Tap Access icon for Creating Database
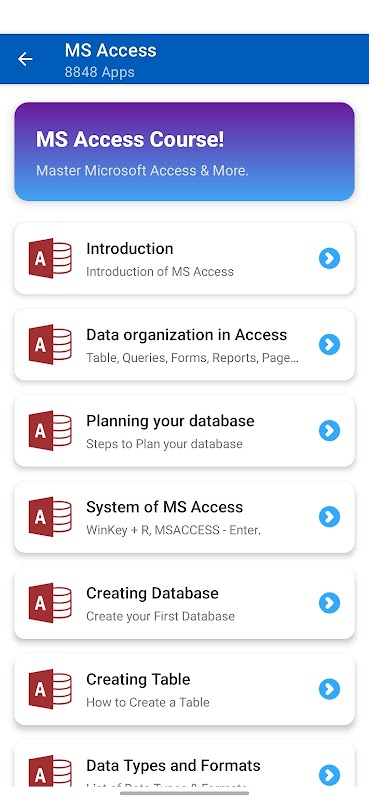This screenshot has height=800, width=369. tap(50, 603)
